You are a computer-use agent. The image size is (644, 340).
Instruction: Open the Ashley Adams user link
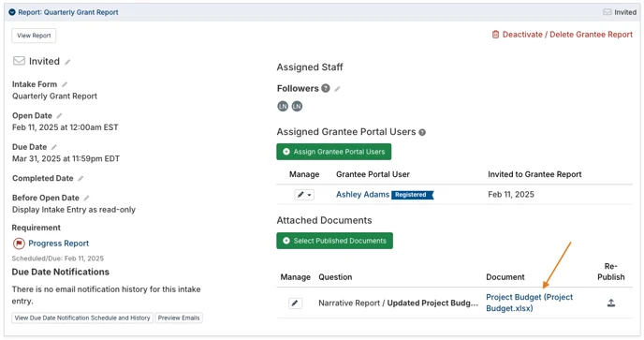tap(362, 195)
